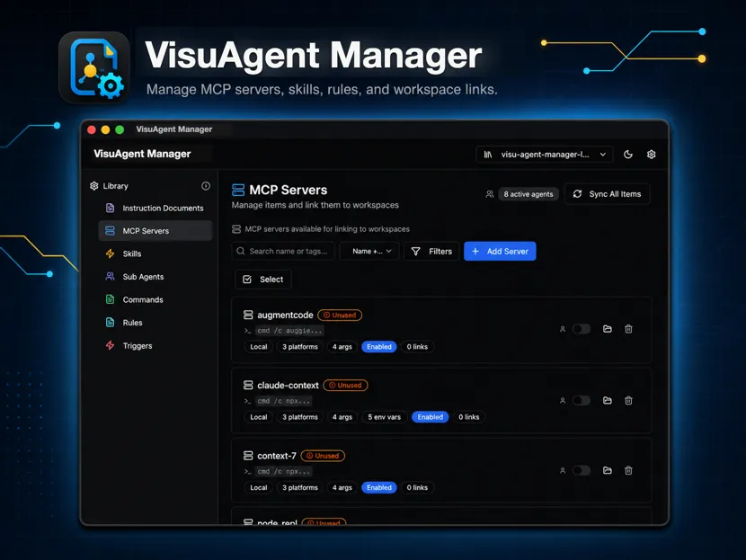The height and width of the screenshot is (560, 746).
Task: Open the Filters button
Action: [x=431, y=251]
